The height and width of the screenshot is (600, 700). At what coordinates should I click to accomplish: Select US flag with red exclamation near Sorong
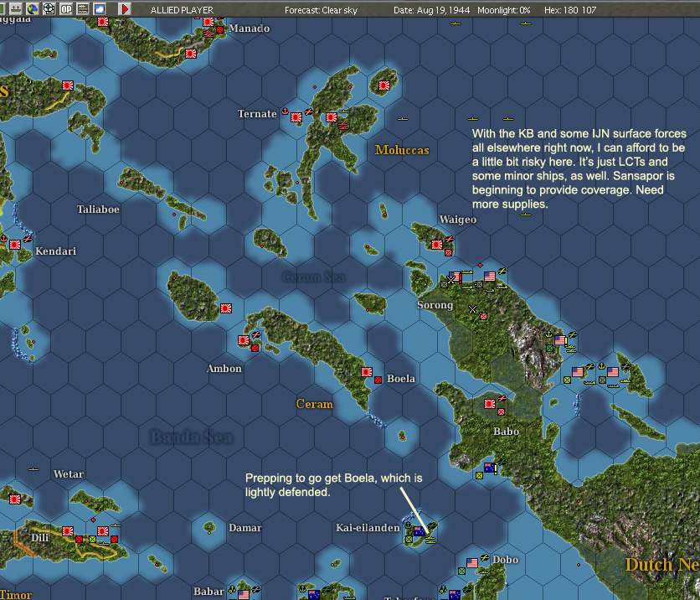tap(455, 276)
